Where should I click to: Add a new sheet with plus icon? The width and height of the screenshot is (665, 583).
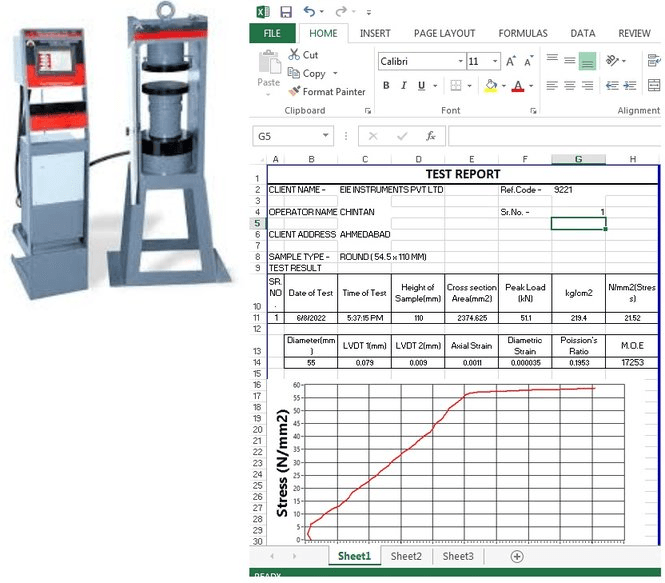tap(517, 556)
